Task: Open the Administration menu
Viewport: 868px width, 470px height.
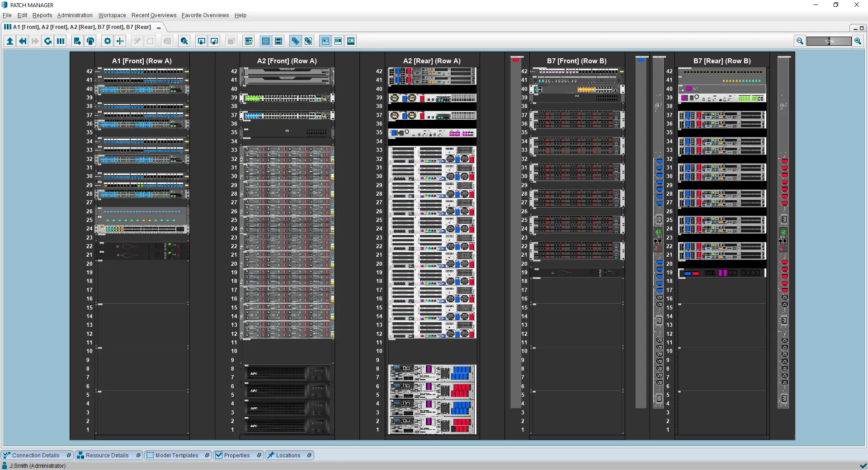Action: pos(75,15)
